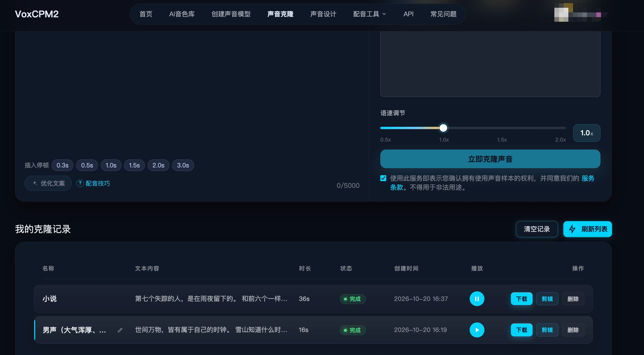This screenshot has width=644, height=355.
Task: Click the pencil icon to rename 男声 record
Action: point(120,330)
